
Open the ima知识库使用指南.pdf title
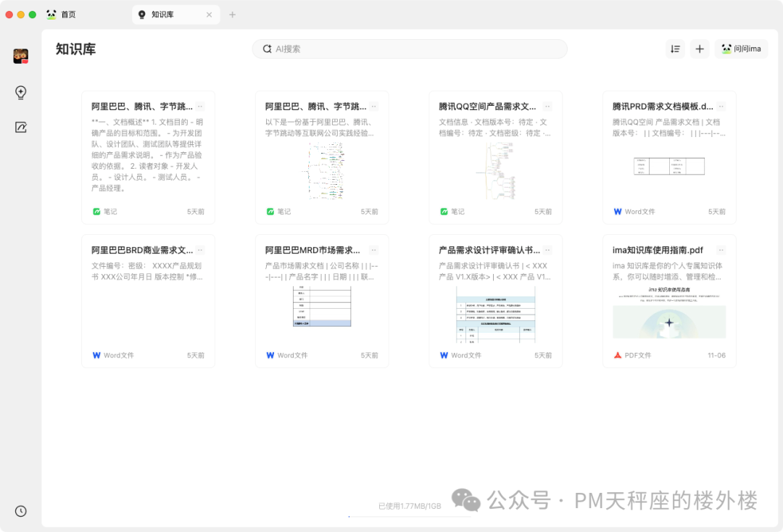click(x=658, y=250)
